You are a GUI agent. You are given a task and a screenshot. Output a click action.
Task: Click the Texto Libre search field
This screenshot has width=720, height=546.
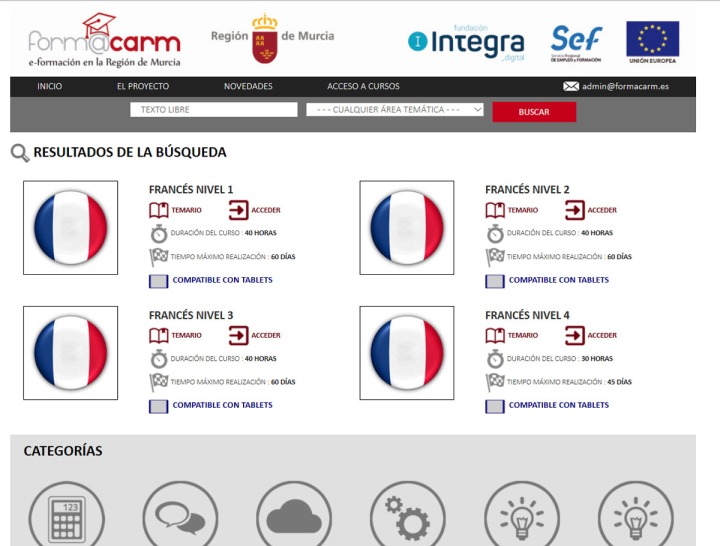pyautogui.click(x=213, y=110)
